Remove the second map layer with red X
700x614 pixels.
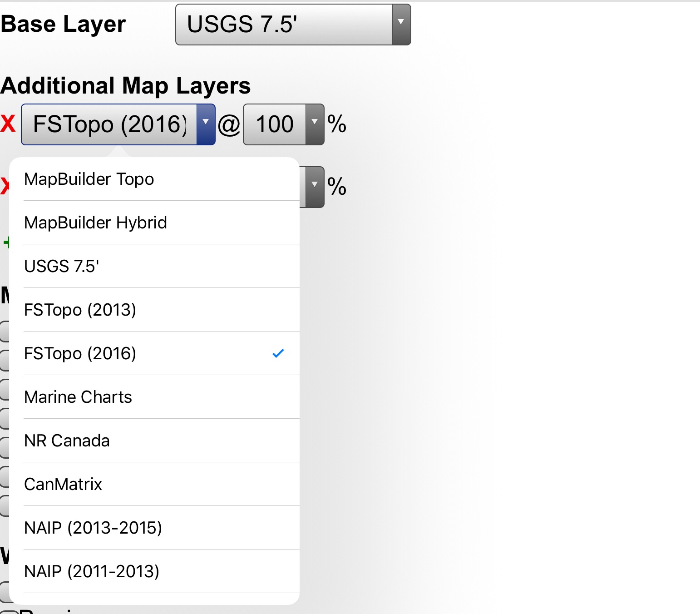pos(5,186)
